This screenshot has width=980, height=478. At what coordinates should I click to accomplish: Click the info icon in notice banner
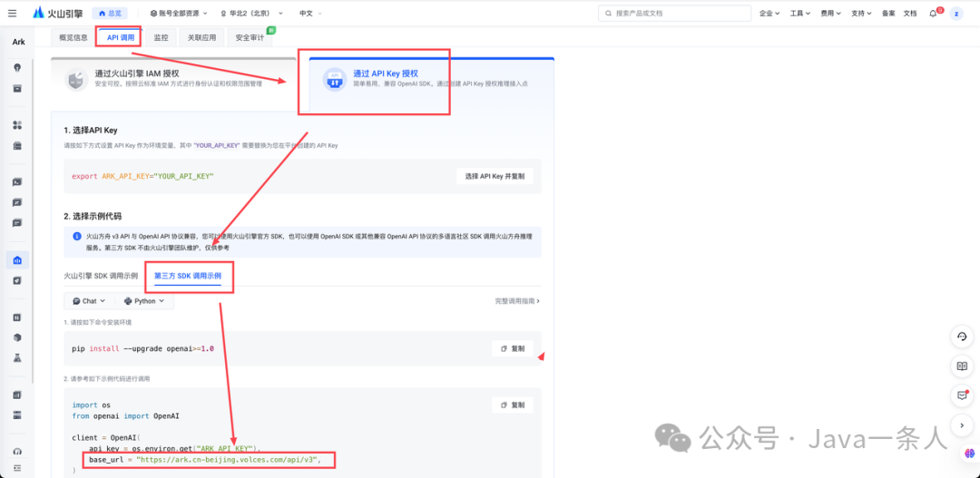(x=76, y=236)
